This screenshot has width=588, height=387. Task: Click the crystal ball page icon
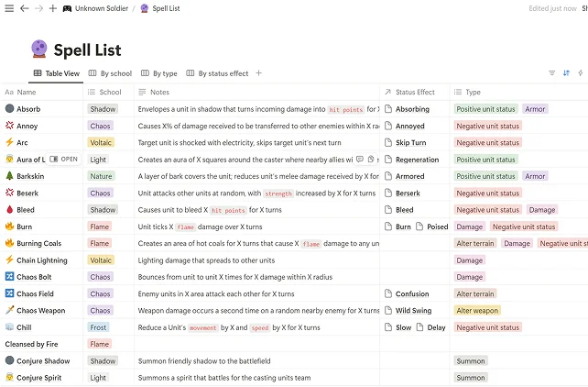click(39, 50)
